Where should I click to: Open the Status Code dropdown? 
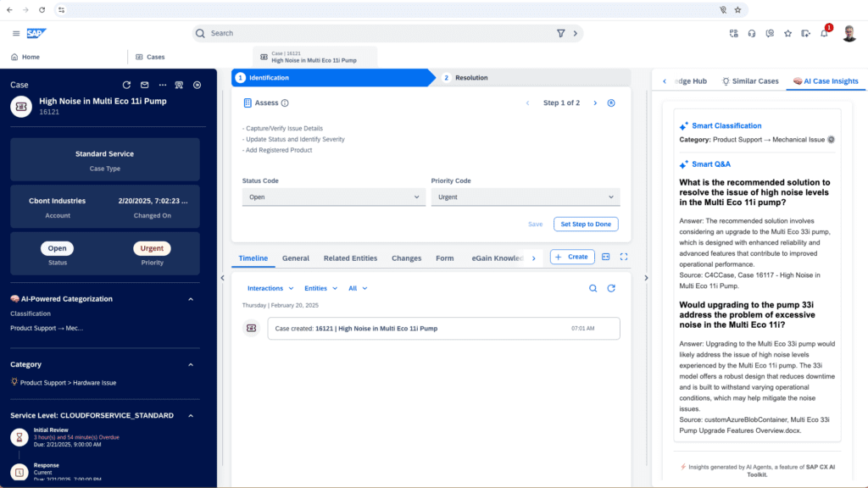coord(334,197)
